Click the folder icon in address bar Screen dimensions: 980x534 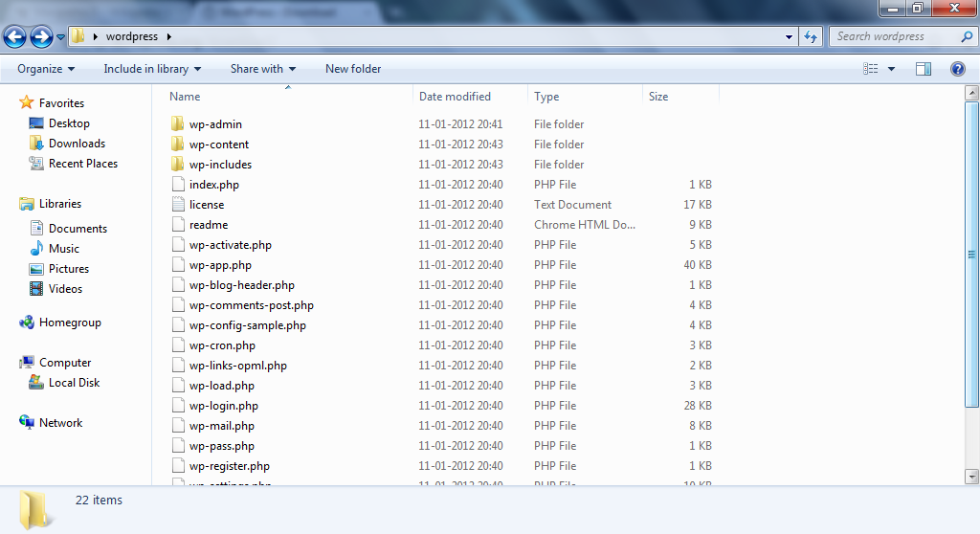pyautogui.click(x=78, y=36)
